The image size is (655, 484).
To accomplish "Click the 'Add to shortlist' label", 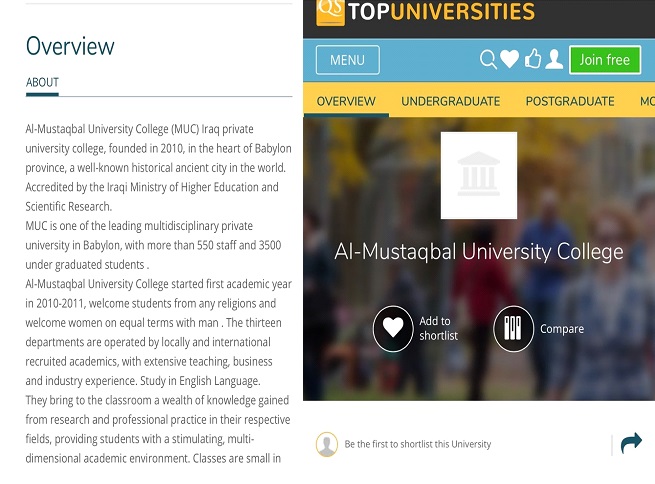I will point(438,328).
